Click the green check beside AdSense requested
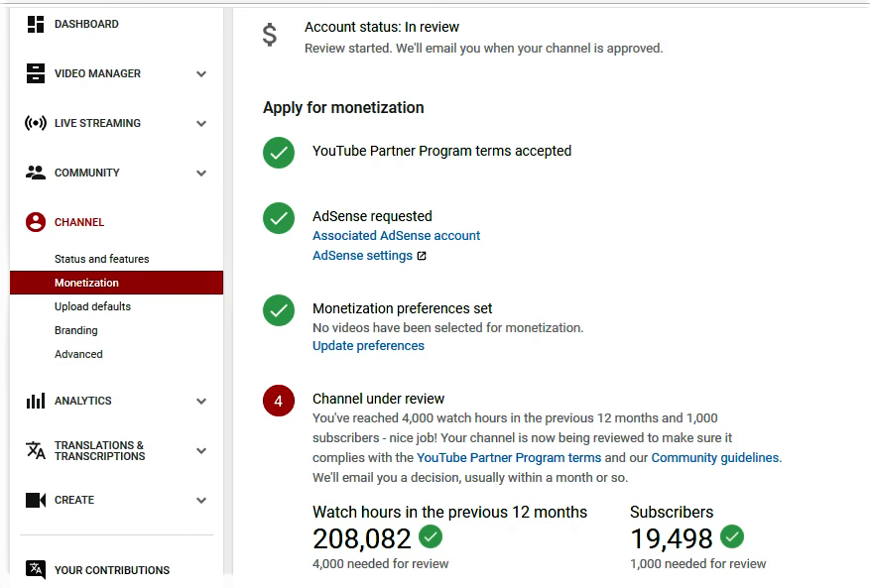The height and width of the screenshot is (588, 870). coord(279,218)
